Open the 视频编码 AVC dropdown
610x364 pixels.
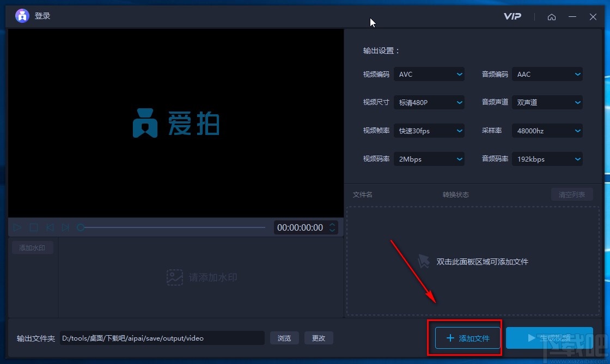[429, 74]
